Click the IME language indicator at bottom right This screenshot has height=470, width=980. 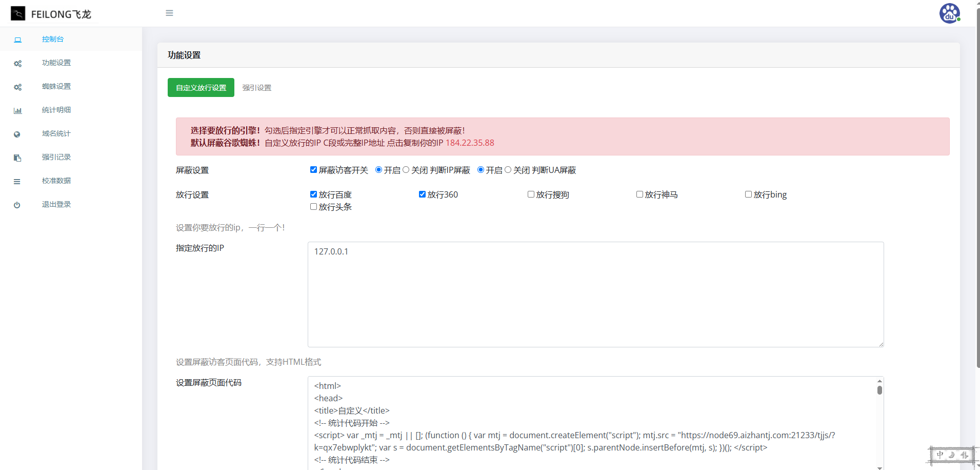point(952,455)
